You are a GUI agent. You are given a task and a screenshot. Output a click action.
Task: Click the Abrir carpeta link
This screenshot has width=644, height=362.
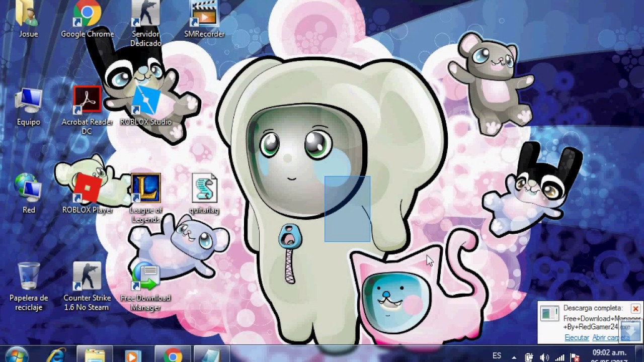tap(611, 338)
